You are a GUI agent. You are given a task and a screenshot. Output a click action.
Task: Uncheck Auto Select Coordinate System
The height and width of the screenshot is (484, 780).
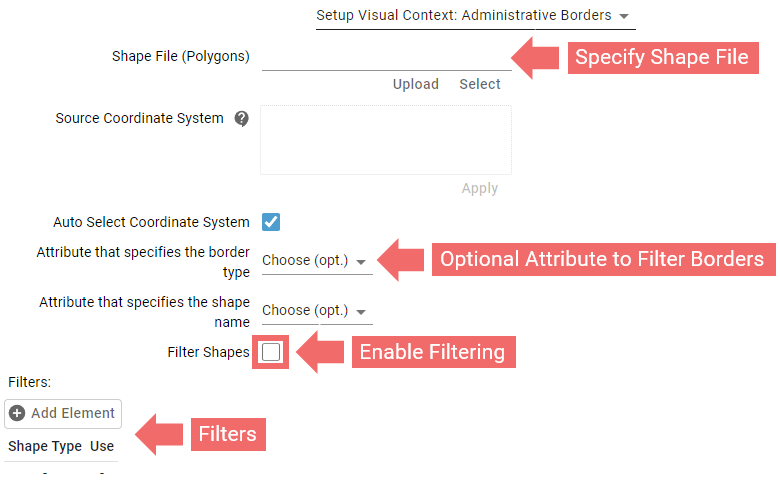(271, 222)
